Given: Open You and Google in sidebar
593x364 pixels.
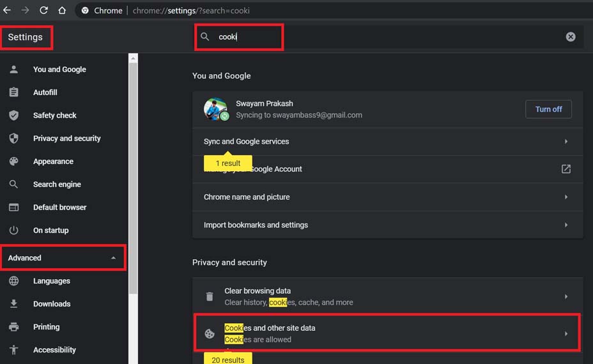Looking at the screenshot, I should pyautogui.click(x=59, y=70).
